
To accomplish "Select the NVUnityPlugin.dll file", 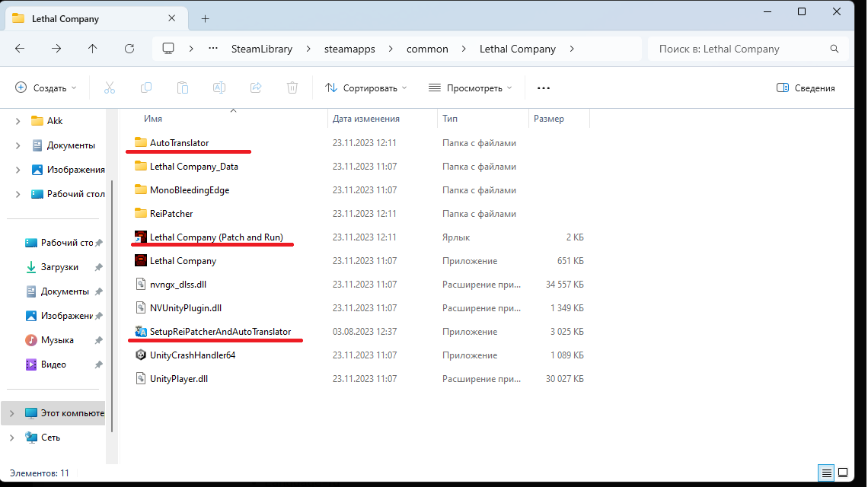I will (186, 308).
